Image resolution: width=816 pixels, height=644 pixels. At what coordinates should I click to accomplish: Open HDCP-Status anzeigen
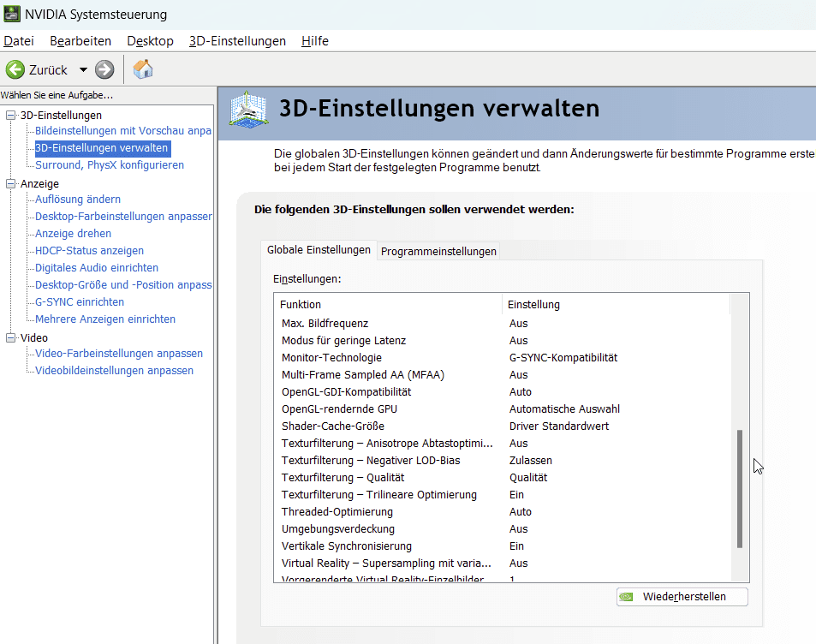click(89, 251)
